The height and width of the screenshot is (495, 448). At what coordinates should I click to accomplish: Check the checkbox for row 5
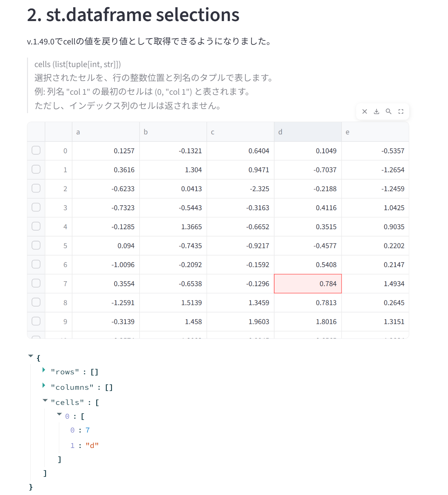pos(36,245)
